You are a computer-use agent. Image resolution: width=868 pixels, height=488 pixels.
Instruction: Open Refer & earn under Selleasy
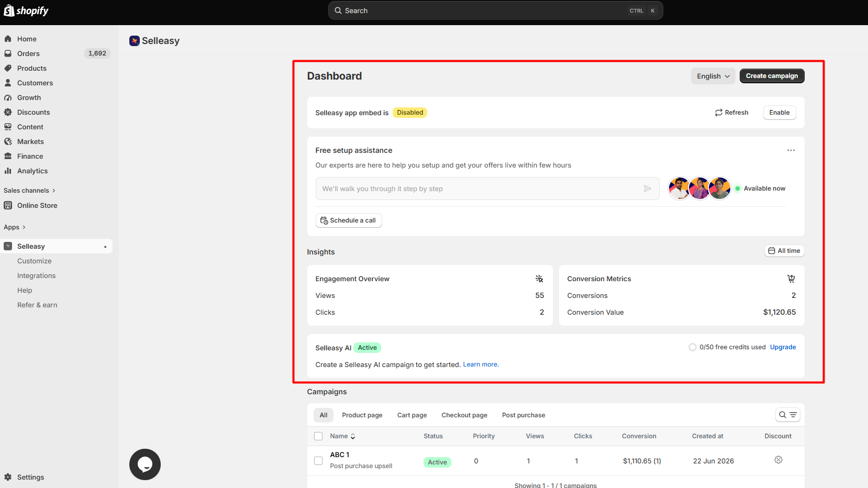tap(37, 305)
